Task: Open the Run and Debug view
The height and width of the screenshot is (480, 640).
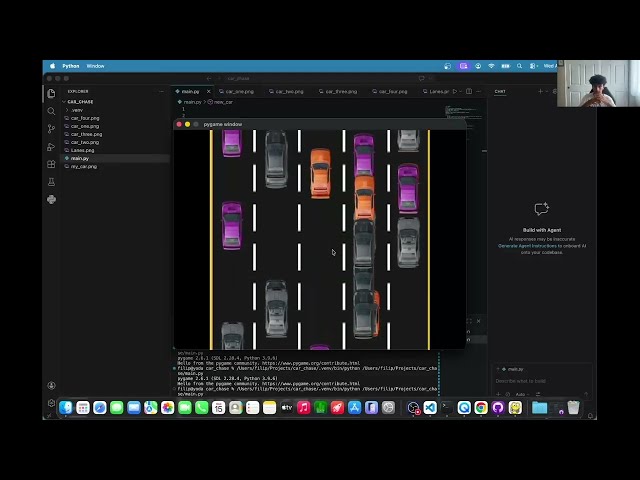Action: (51, 147)
